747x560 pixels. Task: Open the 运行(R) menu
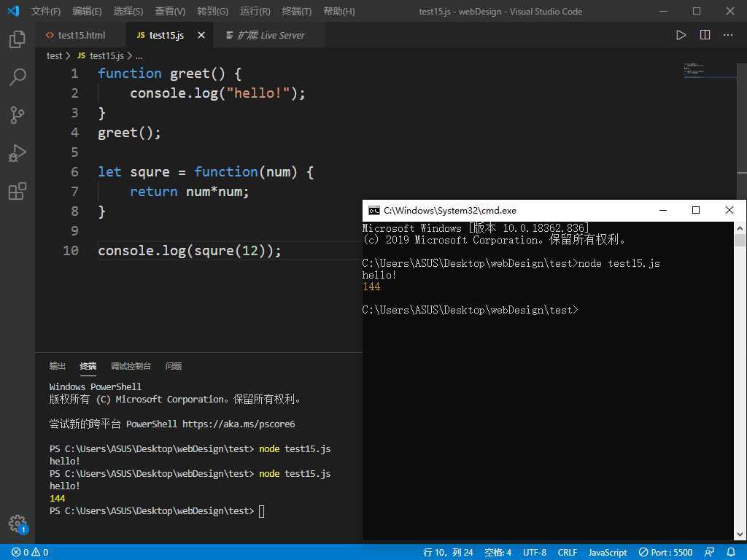255,11
